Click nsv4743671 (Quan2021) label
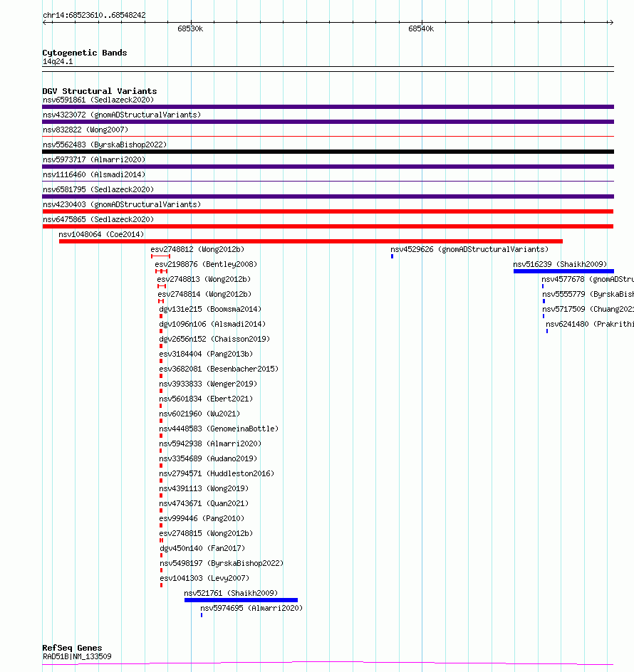Image resolution: width=634 pixels, height=672 pixels. point(204,503)
